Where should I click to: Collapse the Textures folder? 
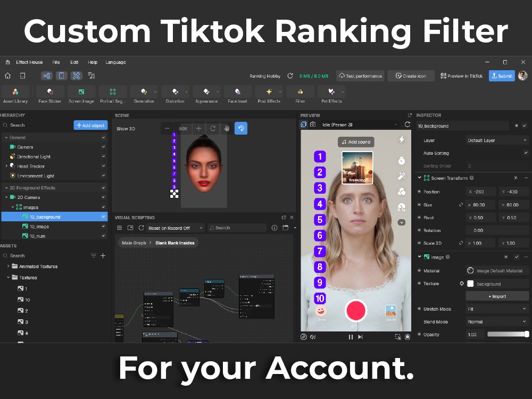[x=8, y=278]
